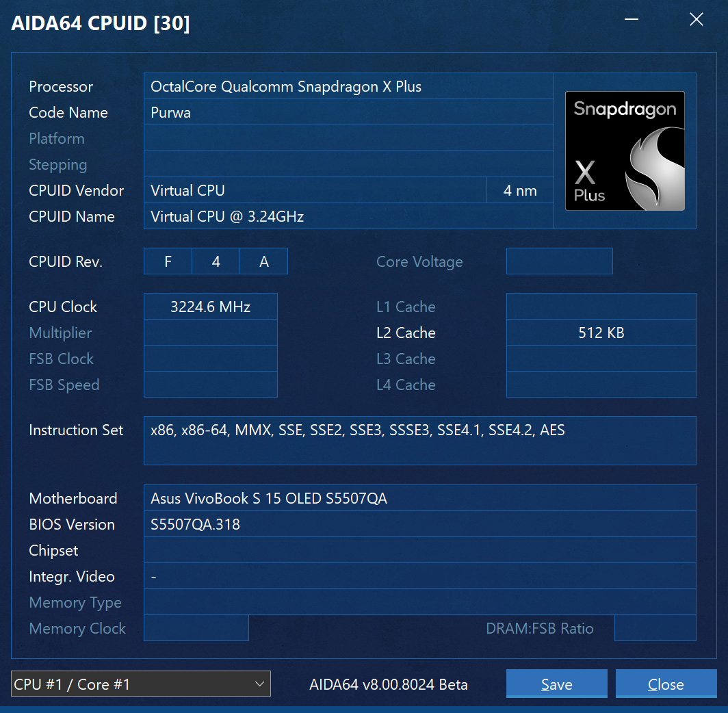Image resolution: width=728 pixels, height=713 pixels.
Task: Click the AIDA64 v8.00.8024 Beta version label
Action: click(x=389, y=684)
